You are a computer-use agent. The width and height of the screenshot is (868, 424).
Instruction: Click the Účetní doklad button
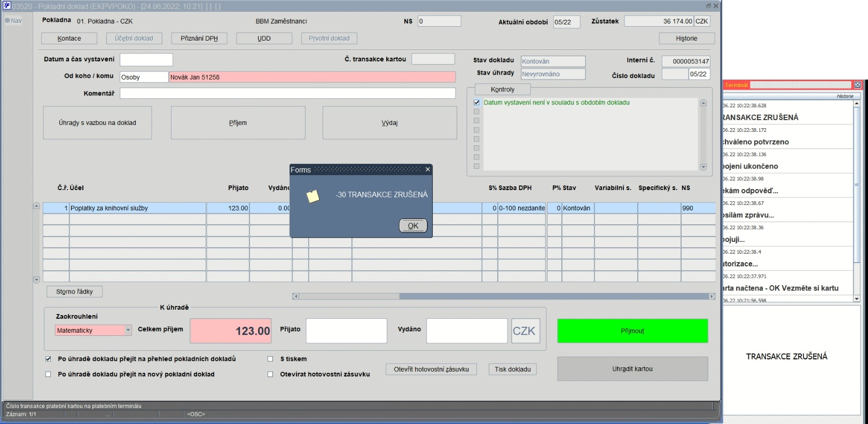pos(134,38)
